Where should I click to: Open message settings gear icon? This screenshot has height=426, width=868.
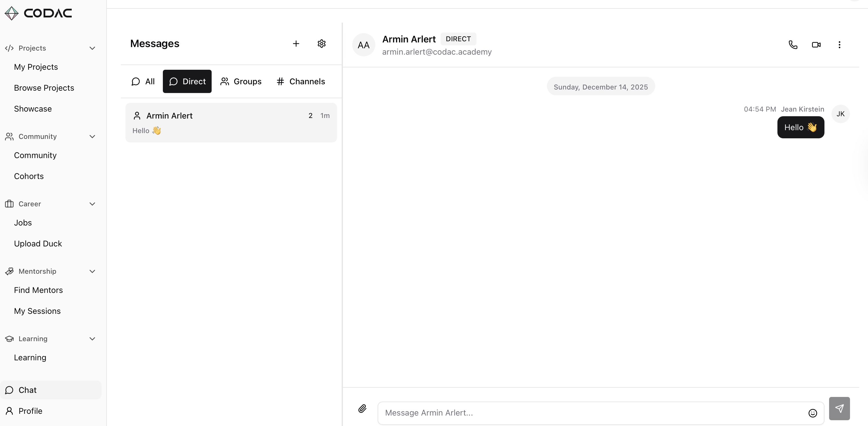pos(321,44)
